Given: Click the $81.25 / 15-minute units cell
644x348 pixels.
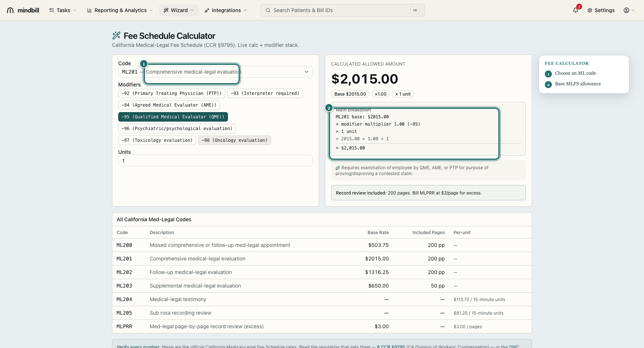Looking at the screenshot, I should tap(479, 313).
